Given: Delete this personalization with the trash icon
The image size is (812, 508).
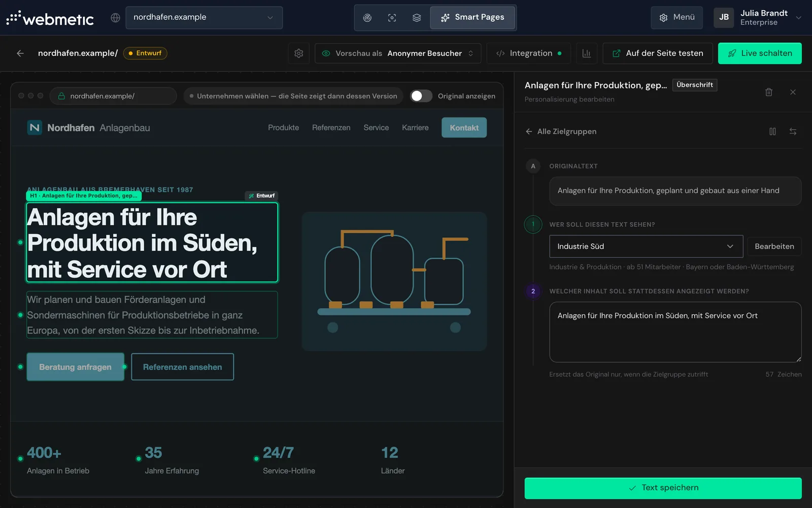Looking at the screenshot, I should tap(769, 92).
